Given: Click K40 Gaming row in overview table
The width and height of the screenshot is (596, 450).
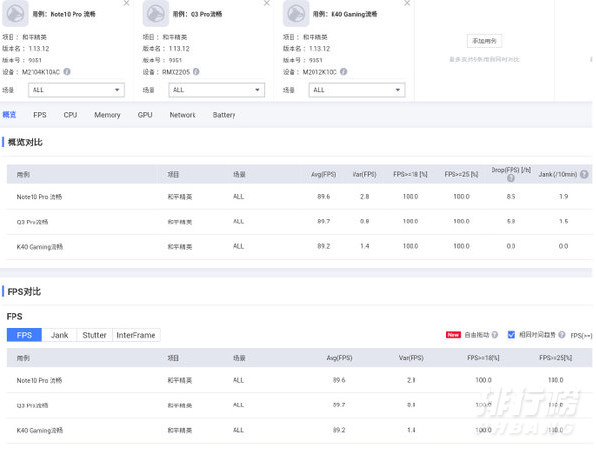Looking at the screenshot, I should (299, 247).
